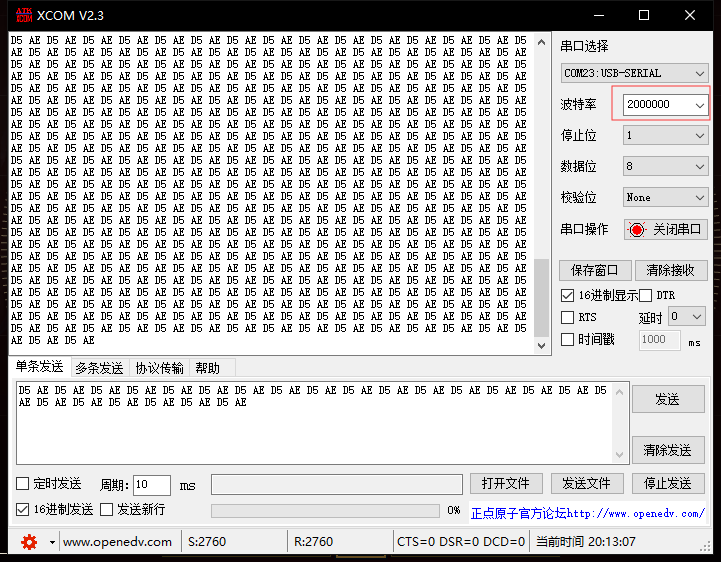Image resolution: width=721 pixels, height=562 pixels.
Task: Click the S:2760 sent counter
Action: [x=207, y=542]
